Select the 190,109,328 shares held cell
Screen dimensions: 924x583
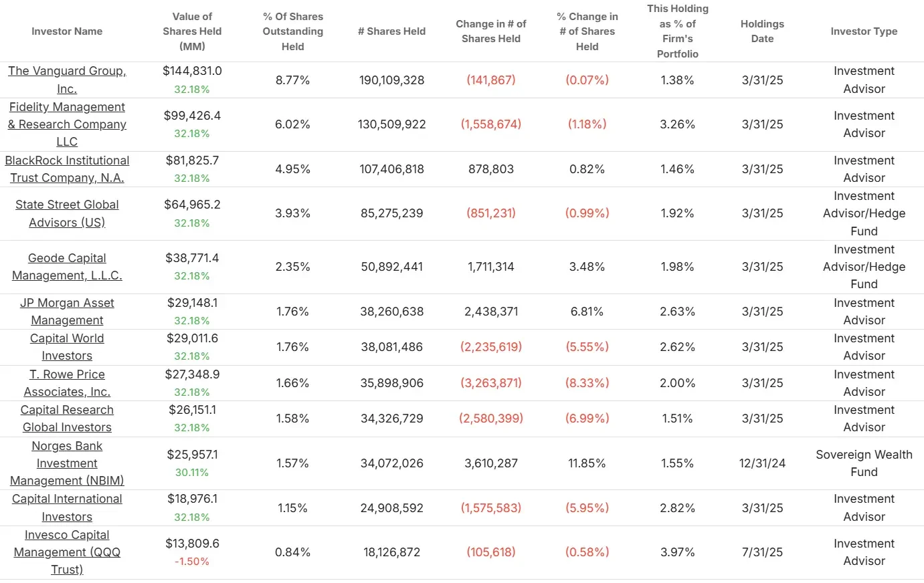(x=391, y=80)
